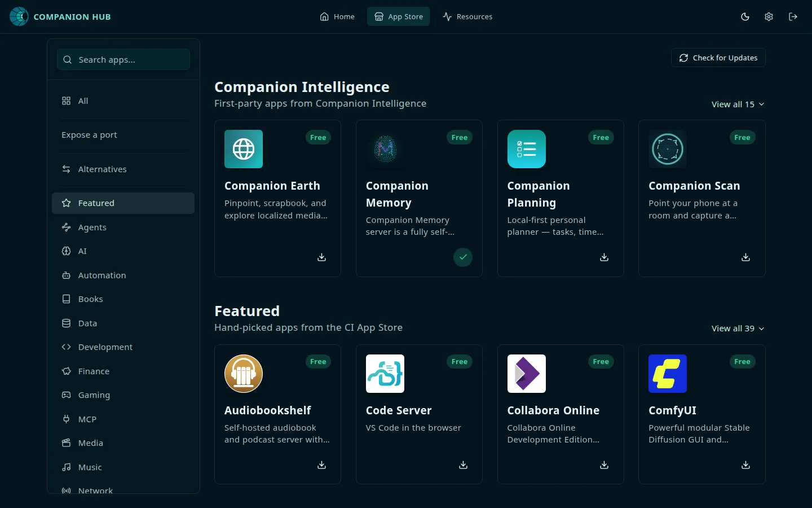Viewport: 812px width, 508px height.
Task: Download the Audiobookshelf app
Action: point(321,465)
